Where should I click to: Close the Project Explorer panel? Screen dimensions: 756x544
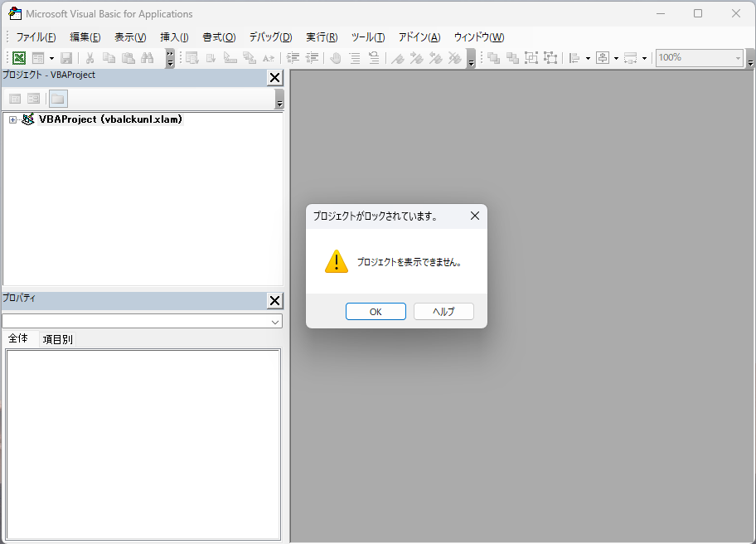pos(274,78)
